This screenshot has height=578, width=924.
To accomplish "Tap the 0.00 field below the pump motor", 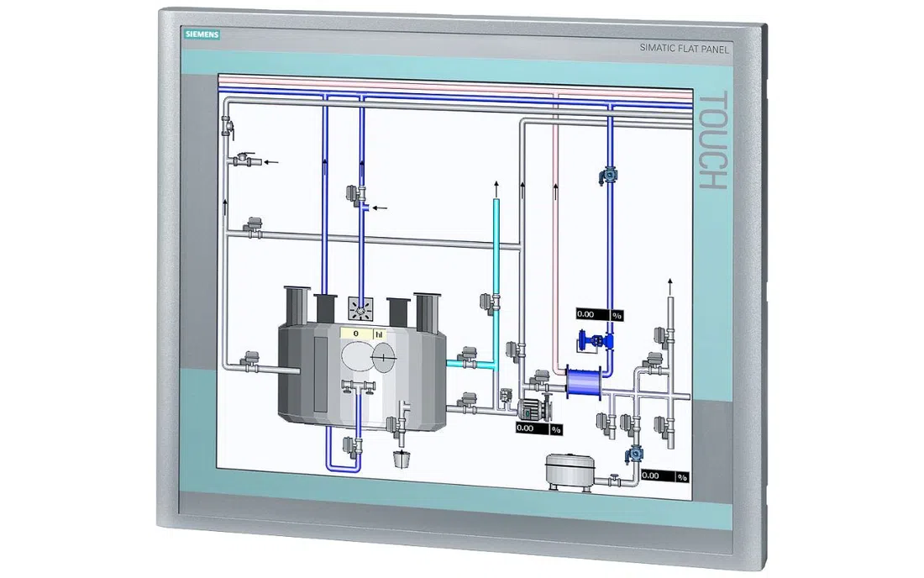I will tap(532, 428).
